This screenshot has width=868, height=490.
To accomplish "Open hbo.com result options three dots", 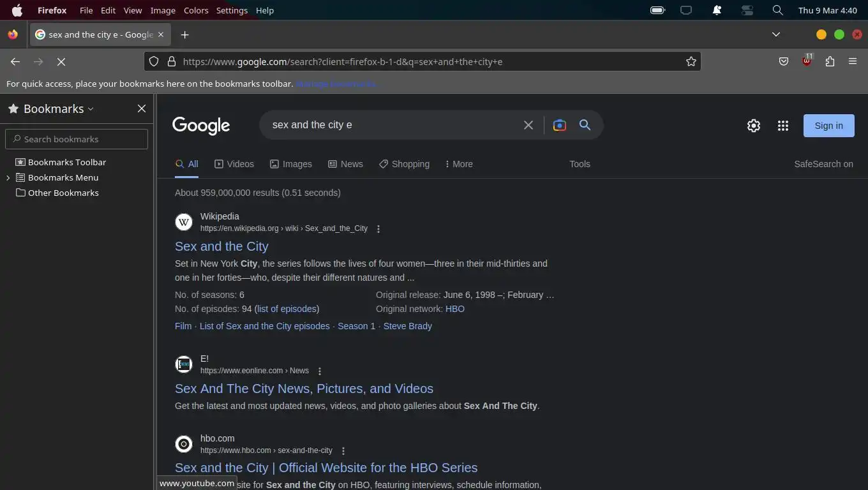I will coord(343,451).
